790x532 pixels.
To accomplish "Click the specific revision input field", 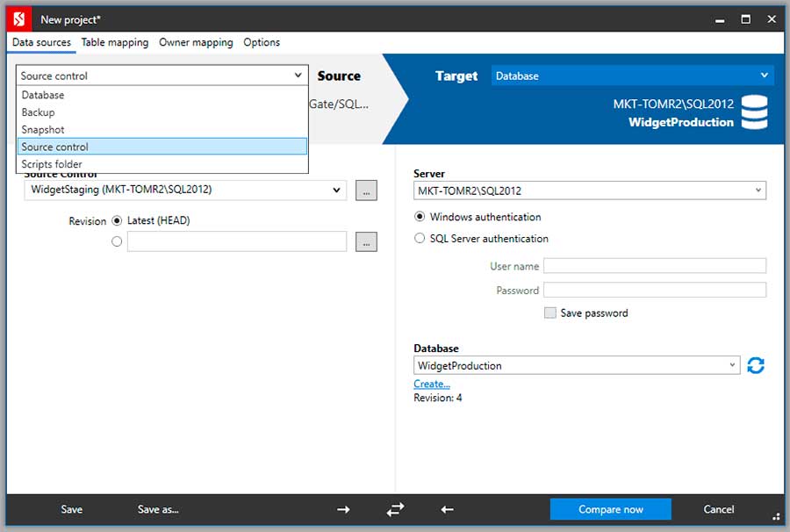I will [x=237, y=241].
